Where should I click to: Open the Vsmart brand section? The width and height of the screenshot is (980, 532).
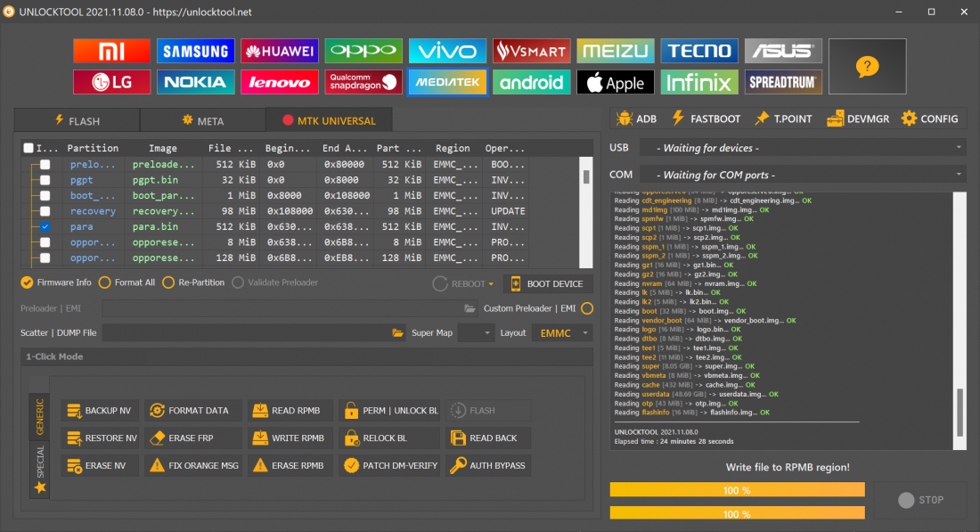coord(531,51)
